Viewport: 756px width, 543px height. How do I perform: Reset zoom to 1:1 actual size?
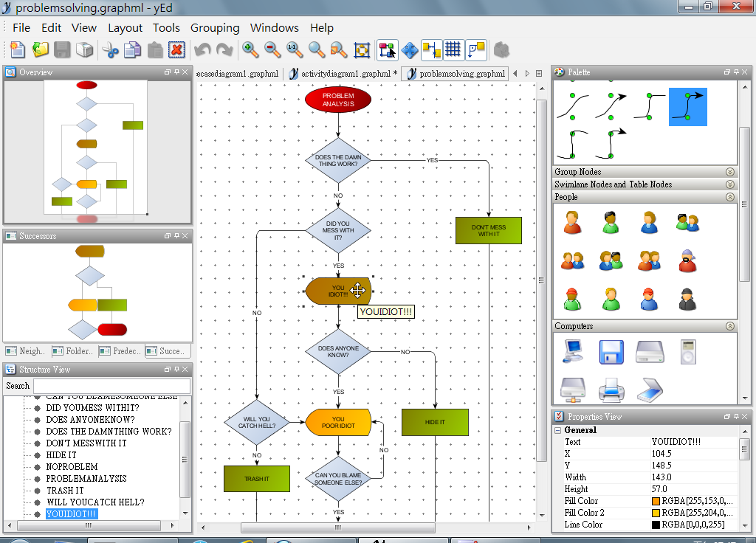[293, 50]
